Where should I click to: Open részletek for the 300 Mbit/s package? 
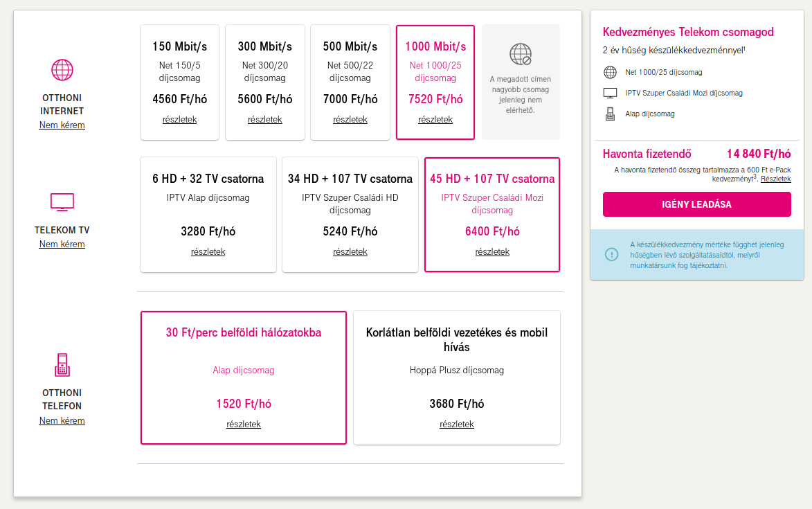click(265, 120)
